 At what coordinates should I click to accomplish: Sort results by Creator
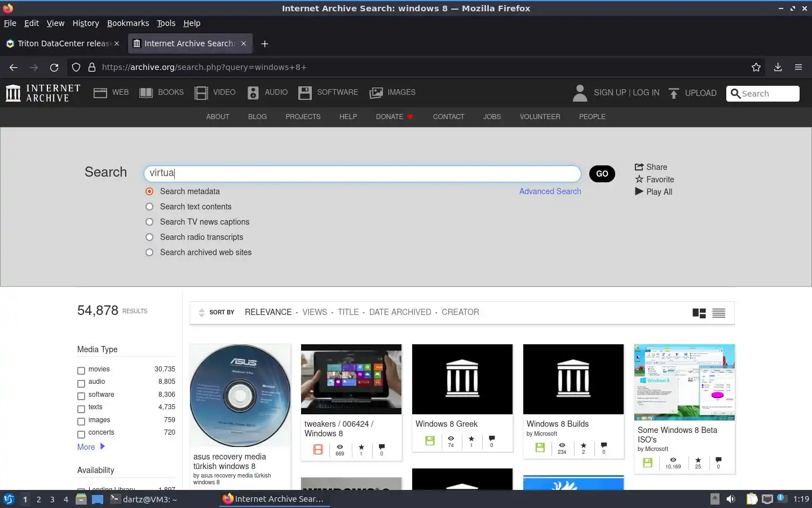460,312
